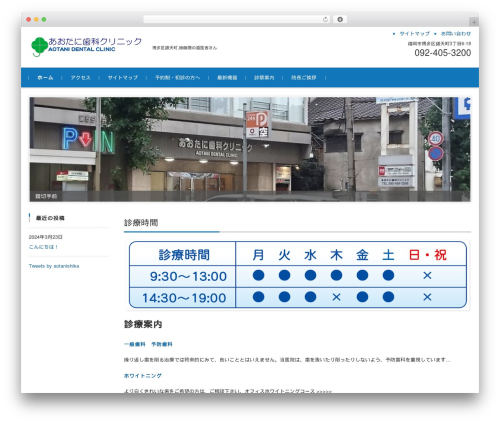
Task: Select アクセス in the navigation bar
Action: coord(80,78)
